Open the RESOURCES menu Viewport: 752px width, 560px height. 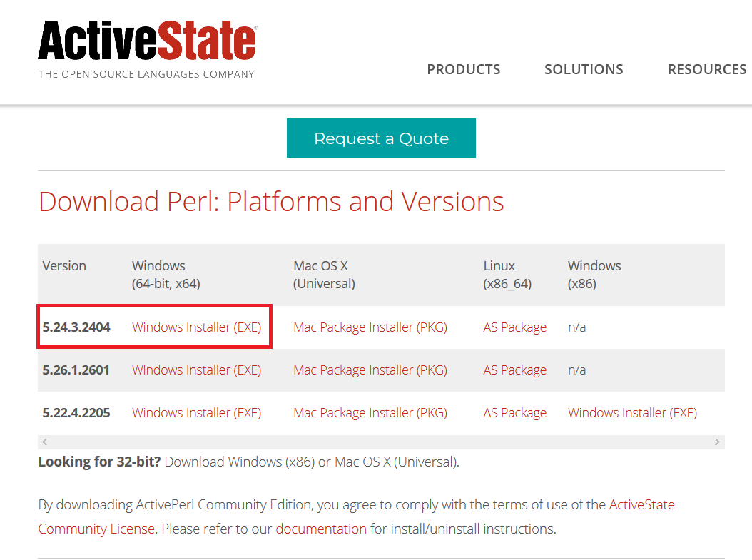[707, 69]
